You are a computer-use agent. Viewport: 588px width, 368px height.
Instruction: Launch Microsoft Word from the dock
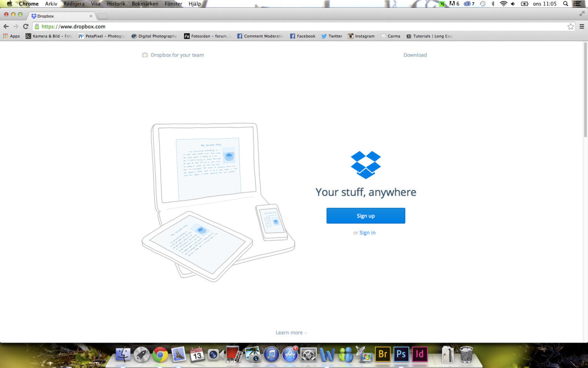pyautogui.click(x=327, y=354)
